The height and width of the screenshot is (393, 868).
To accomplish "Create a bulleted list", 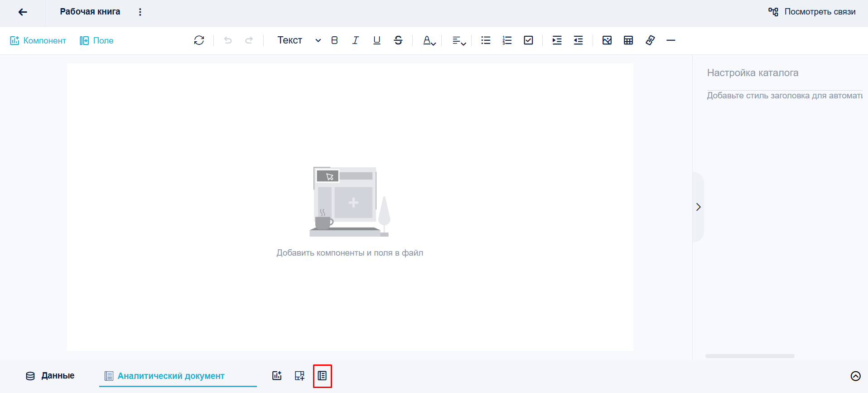I will (x=486, y=40).
